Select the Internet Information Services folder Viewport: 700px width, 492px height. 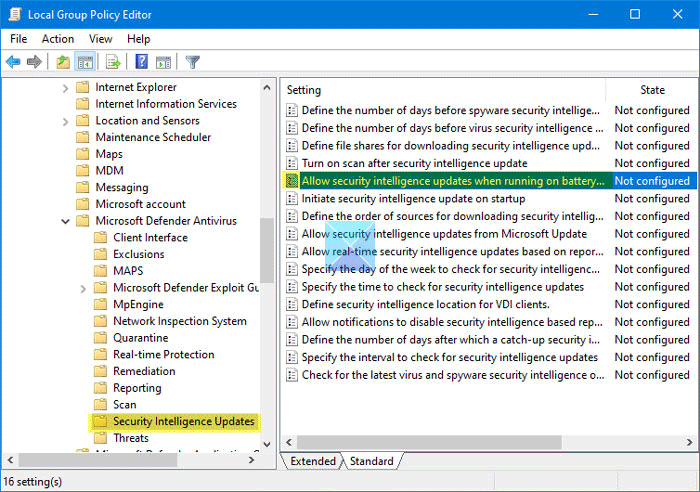pos(166,104)
